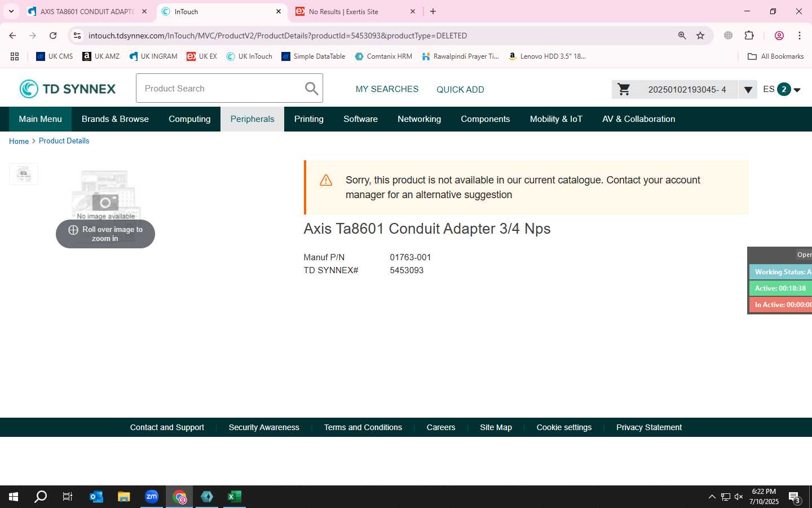Open Site Map footer link
This screenshot has width=812, height=508.
(x=496, y=427)
